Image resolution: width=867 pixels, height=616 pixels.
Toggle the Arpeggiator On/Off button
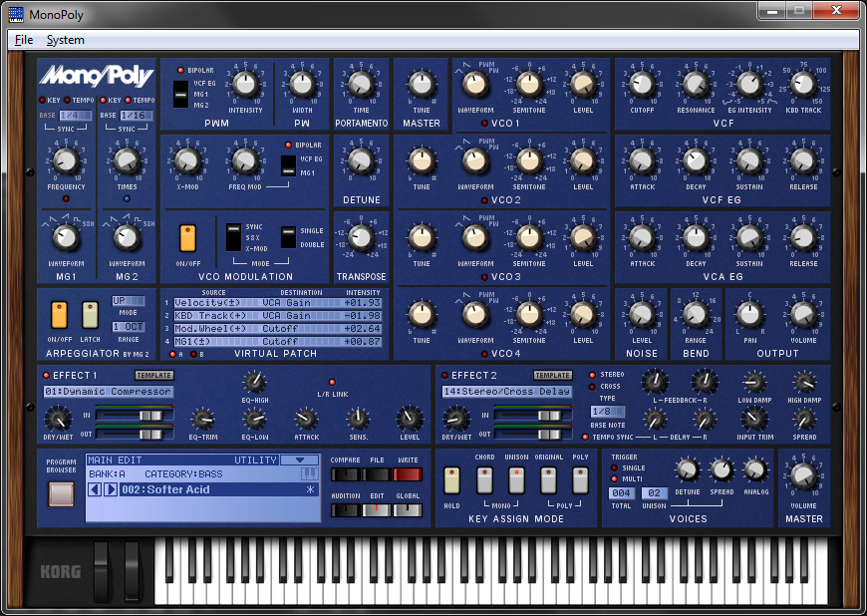pyautogui.click(x=59, y=315)
